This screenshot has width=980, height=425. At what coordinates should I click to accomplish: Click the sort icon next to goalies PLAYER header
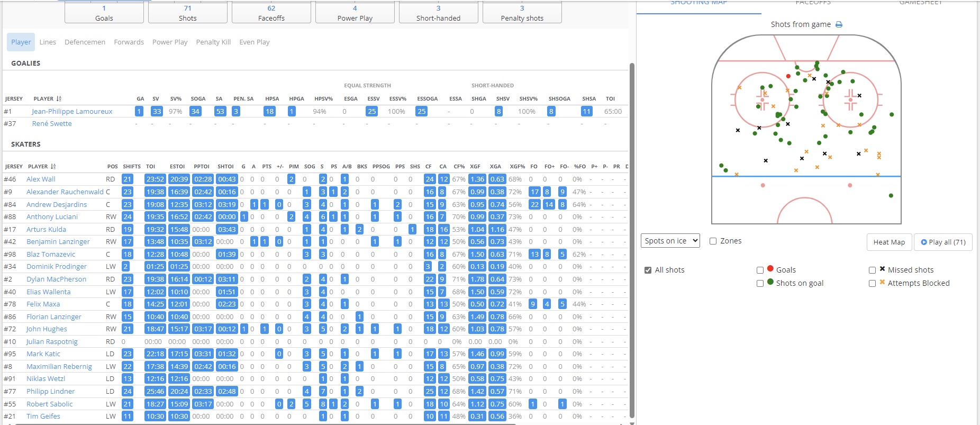[59, 99]
